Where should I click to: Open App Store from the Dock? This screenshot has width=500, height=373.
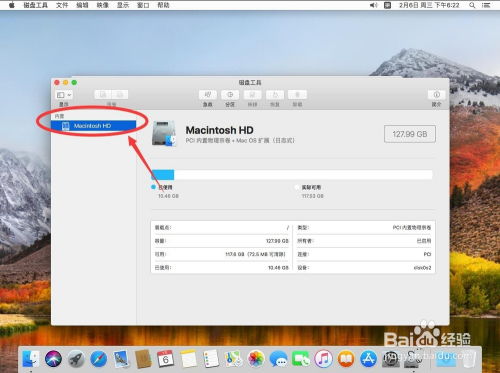[x=368, y=359]
